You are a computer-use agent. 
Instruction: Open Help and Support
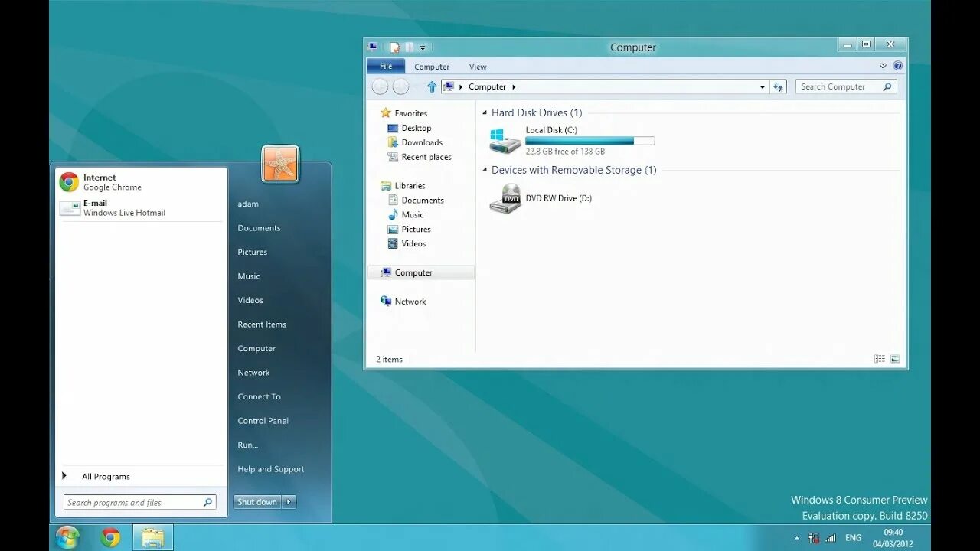click(271, 469)
